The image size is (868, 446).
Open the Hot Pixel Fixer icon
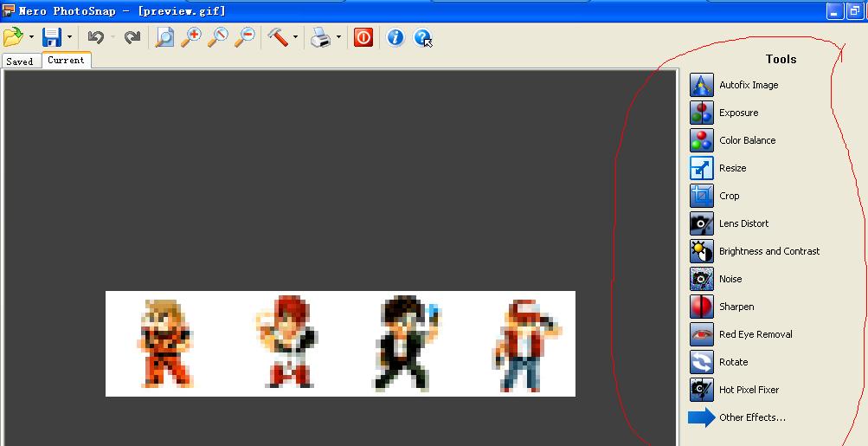coord(701,390)
